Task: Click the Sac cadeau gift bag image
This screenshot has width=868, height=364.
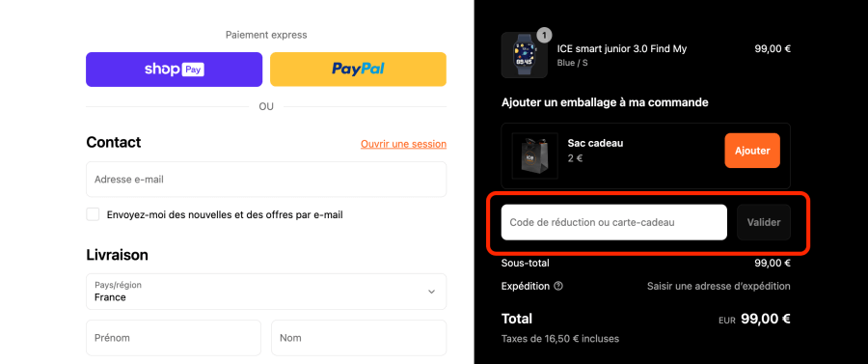Action: 534,155
